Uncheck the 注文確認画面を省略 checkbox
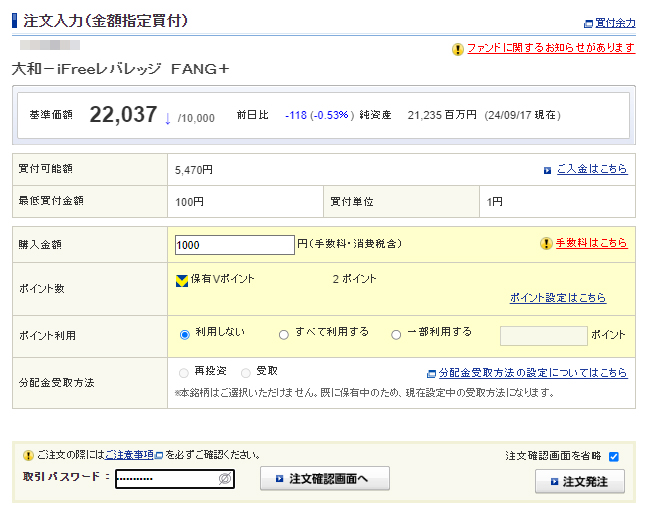The width and height of the screenshot is (648, 515). coord(614,456)
